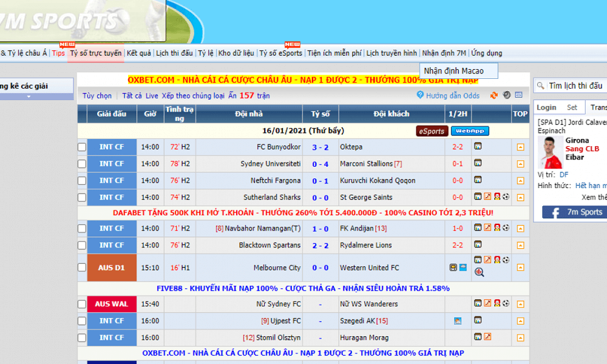
Task: Click the TV broadcast icon for Melbourne City match
Action: [453, 268]
